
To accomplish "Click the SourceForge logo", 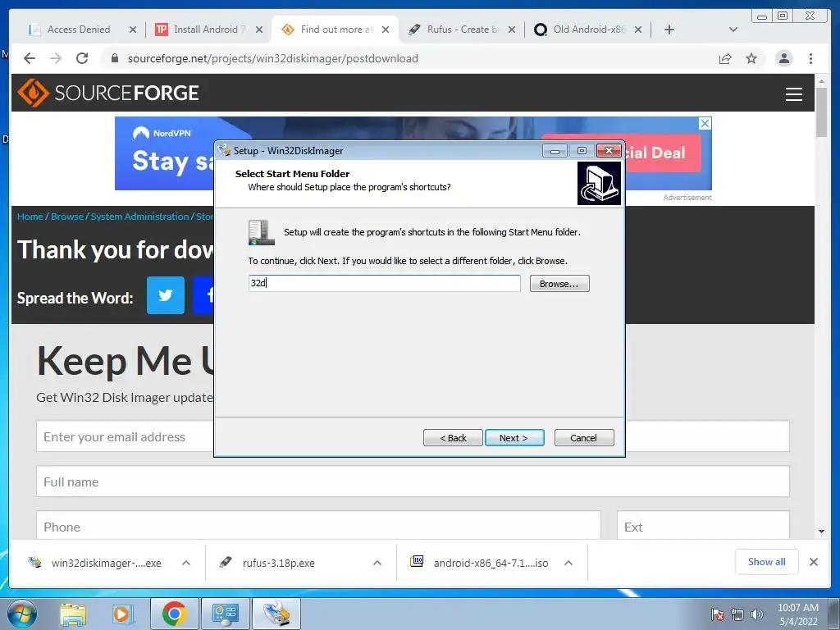I will coord(108,93).
